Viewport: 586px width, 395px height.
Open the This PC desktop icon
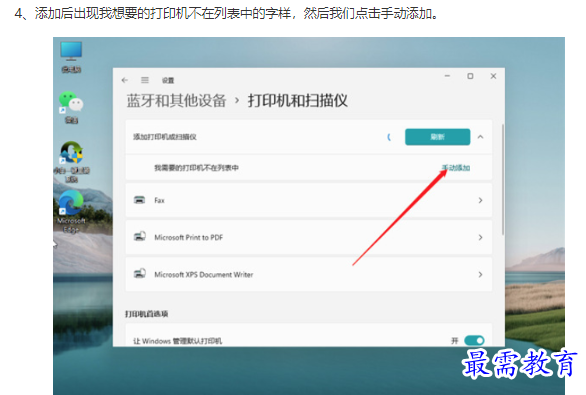click(x=71, y=56)
